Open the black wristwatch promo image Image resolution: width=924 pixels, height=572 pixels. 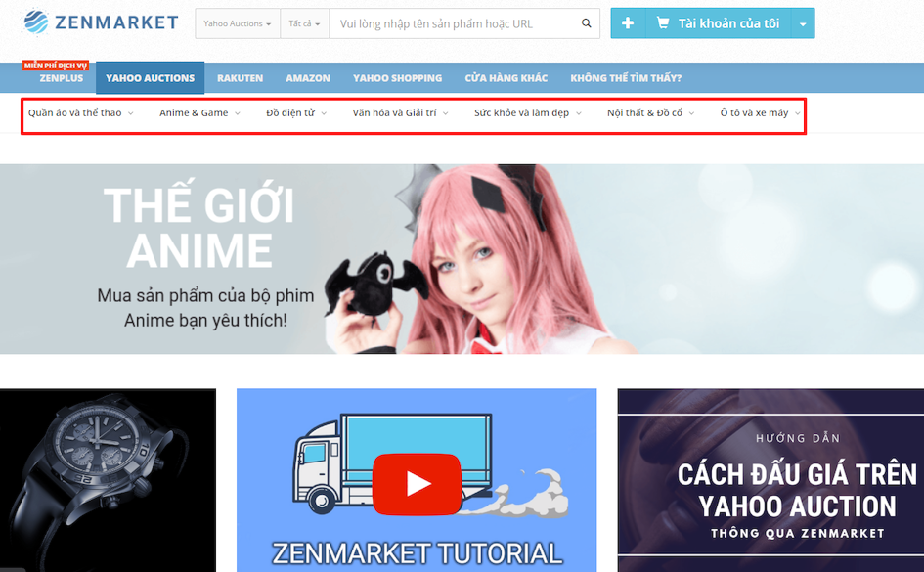pos(108,480)
